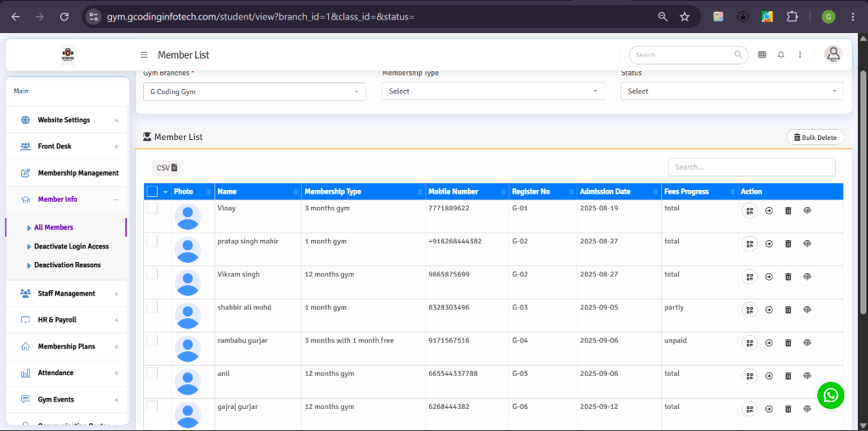Open QR code for member anil
Screen dimensions: 868x431
(x=749, y=376)
